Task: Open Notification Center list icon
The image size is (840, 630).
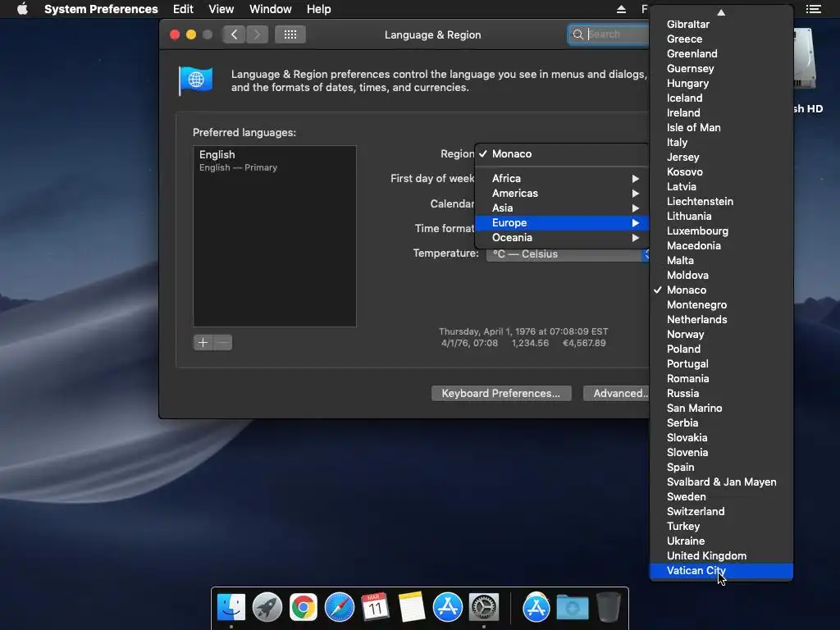Action: 813,9
